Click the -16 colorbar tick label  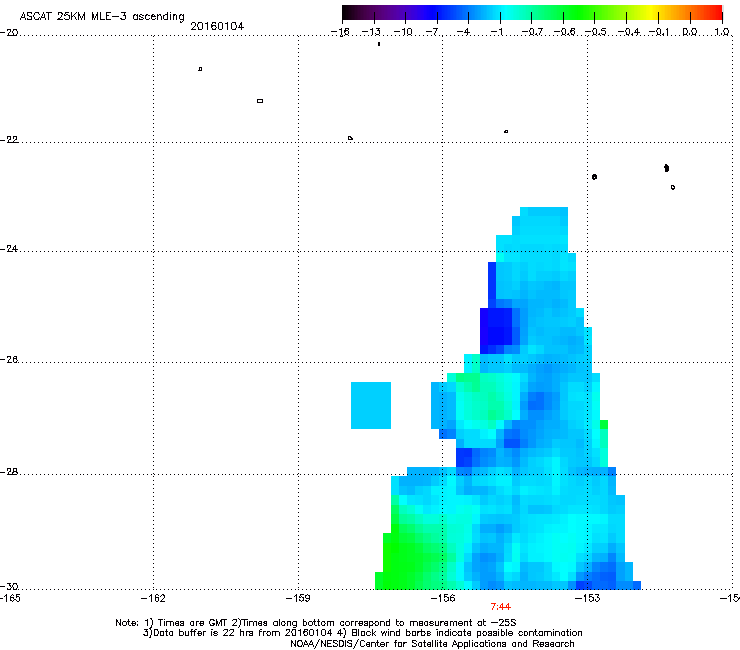340,32
